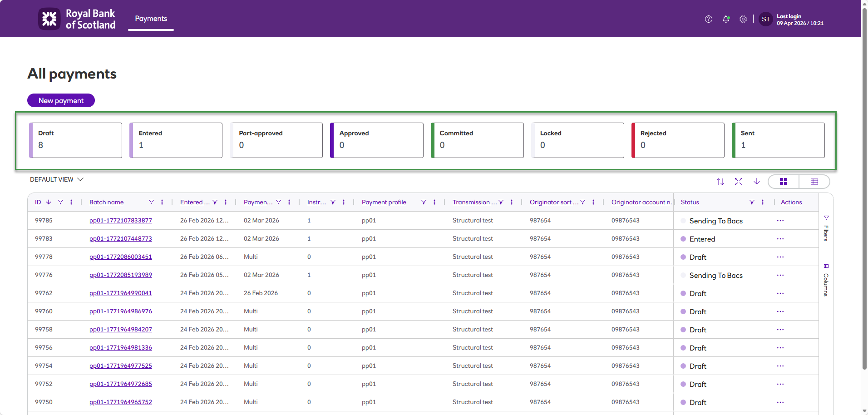Switch to the table list view
This screenshot has width=868, height=415.
[x=814, y=182]
